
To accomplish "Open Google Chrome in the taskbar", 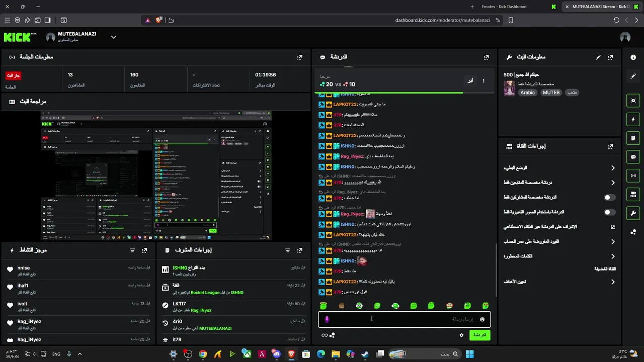I will pyautogui.click(x=203, y=354).
